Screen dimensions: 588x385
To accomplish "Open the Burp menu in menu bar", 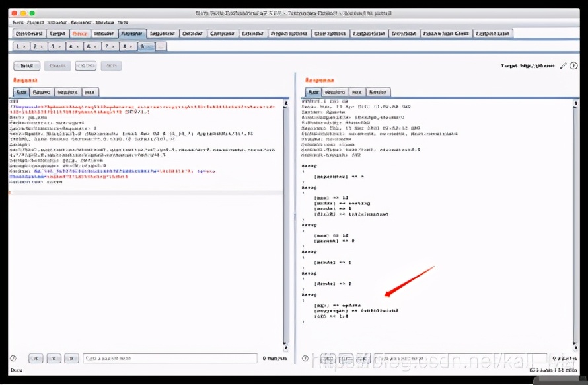I will tap(17, 22).
